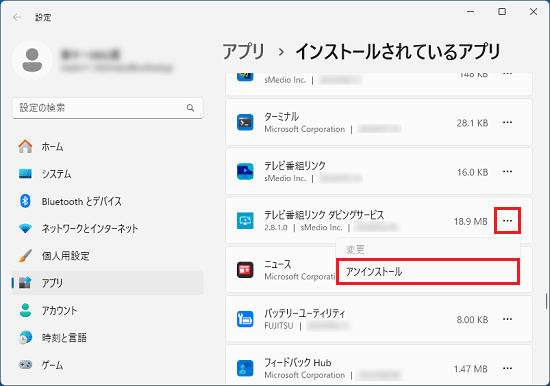Open more options for テレビ番組リンク 16.0 KB

click(507, 172)
